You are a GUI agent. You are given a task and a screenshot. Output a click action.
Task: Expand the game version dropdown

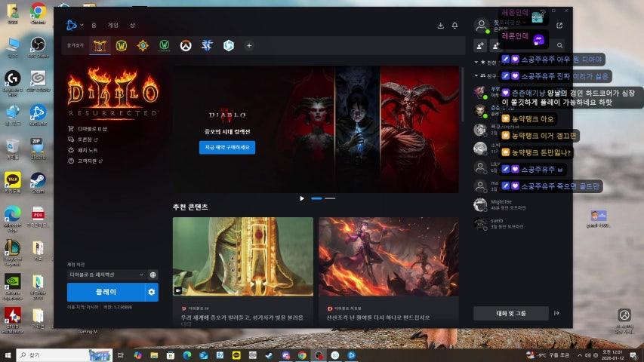click(106, 275)
